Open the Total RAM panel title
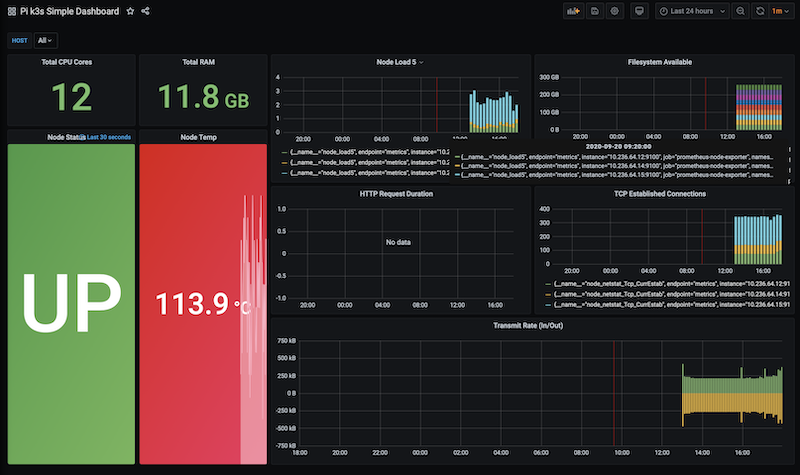Viewport: 800px width, 475px height. [198, 62]
